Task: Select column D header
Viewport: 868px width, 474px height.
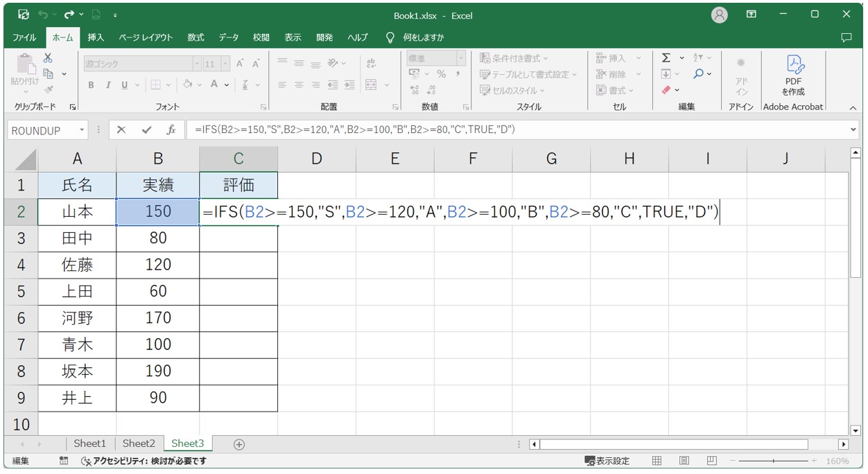Action: point(316,159)
